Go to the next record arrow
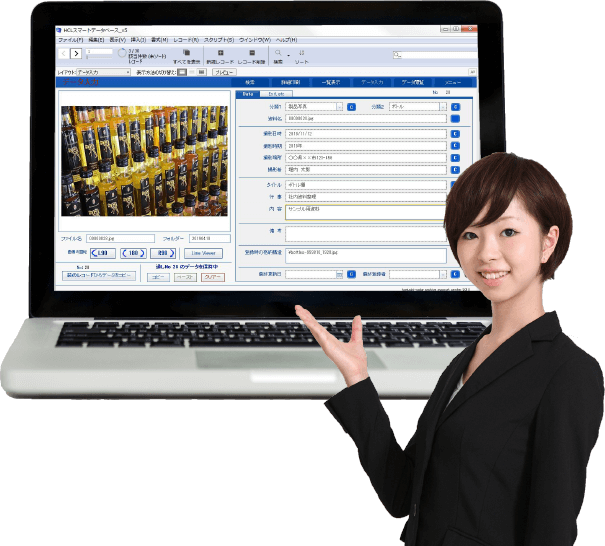Image resolution: width=605 pixels, height=546 pixels. [76, 54]
